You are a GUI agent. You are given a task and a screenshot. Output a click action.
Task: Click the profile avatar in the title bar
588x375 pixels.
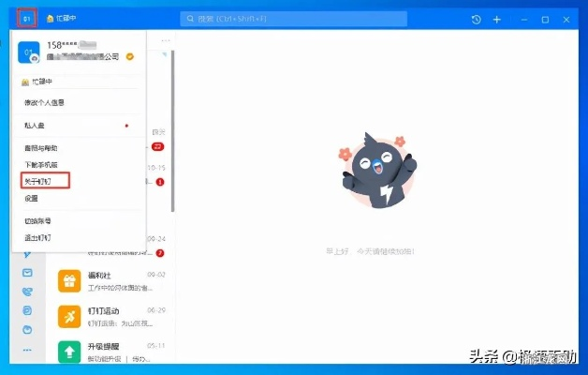tap(26, 19)
